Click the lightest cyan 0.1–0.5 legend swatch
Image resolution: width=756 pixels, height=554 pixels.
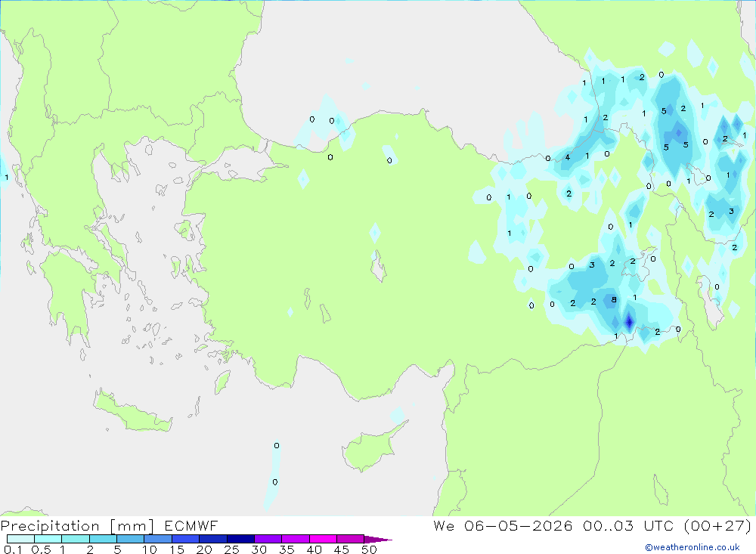click(x=20, y=539)
